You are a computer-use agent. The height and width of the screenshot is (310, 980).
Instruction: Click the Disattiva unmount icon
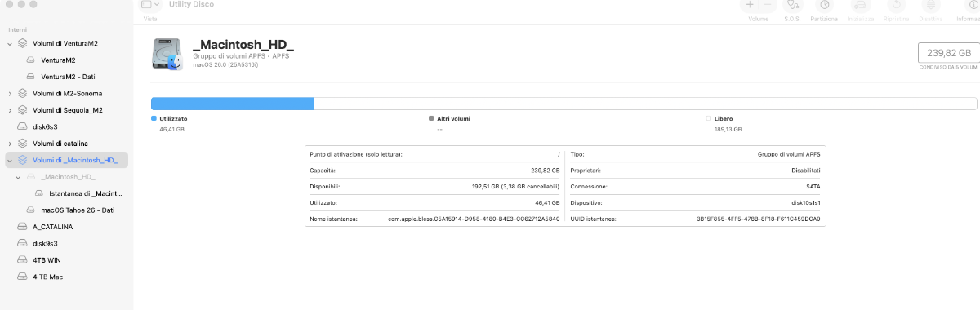coord(930,5)
